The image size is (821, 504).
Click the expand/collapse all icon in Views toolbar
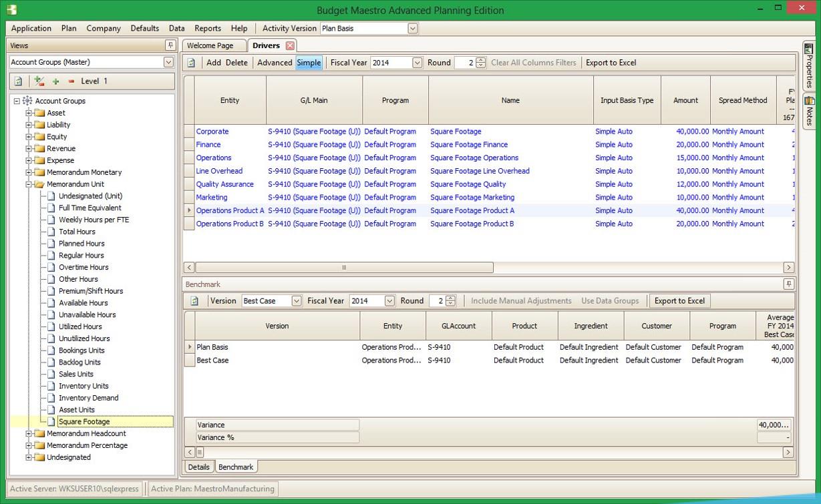click(39, 81)
